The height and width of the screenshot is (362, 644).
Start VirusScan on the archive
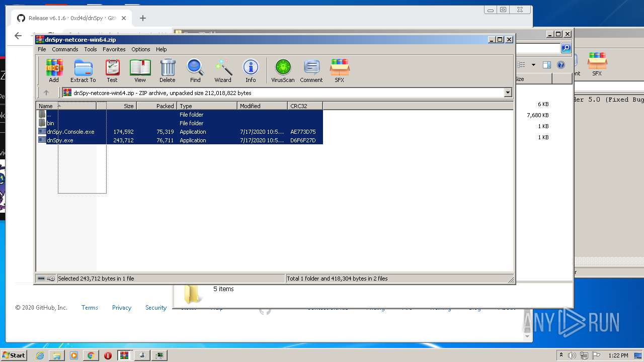coord(283,70)
